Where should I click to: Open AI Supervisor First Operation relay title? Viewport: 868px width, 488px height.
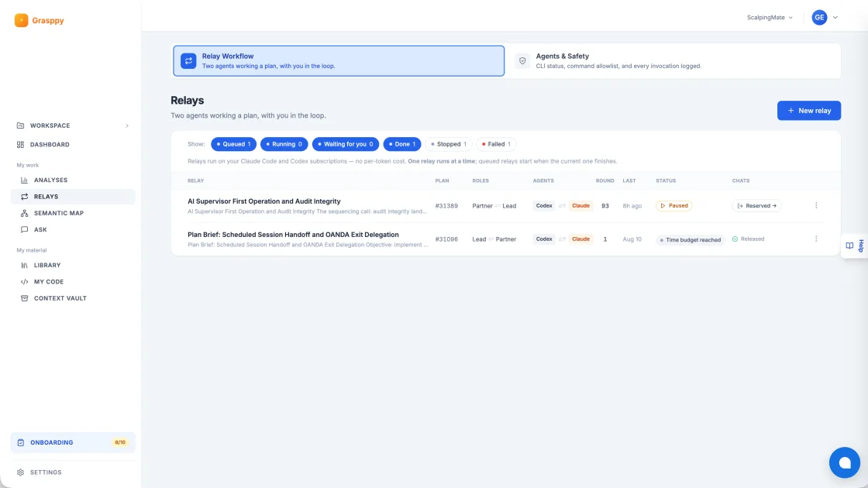[x=264, y=201]
